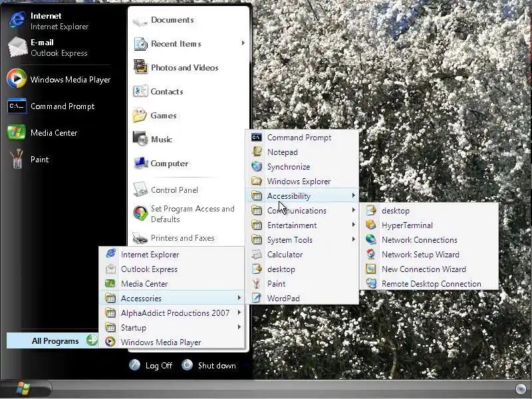The width and height of the screenshot is (532, 399).
Task: Click the Entertainment folder label
Action: (x=292, y=225)
